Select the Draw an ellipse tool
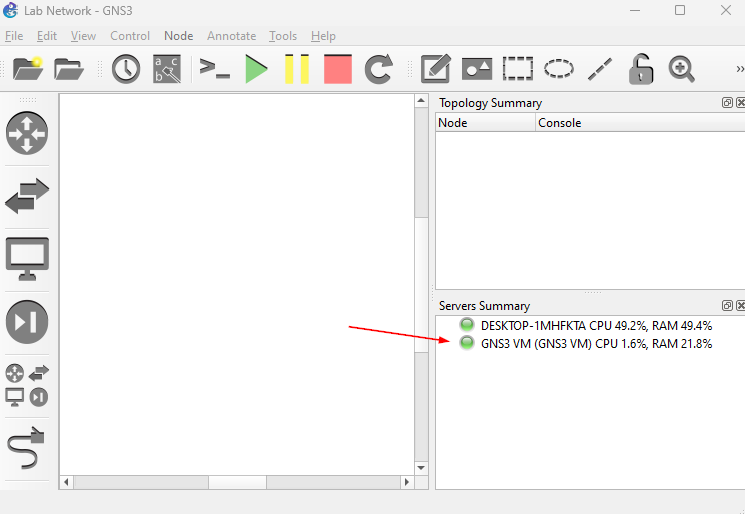745x514 pixels. tap(559, 69)
